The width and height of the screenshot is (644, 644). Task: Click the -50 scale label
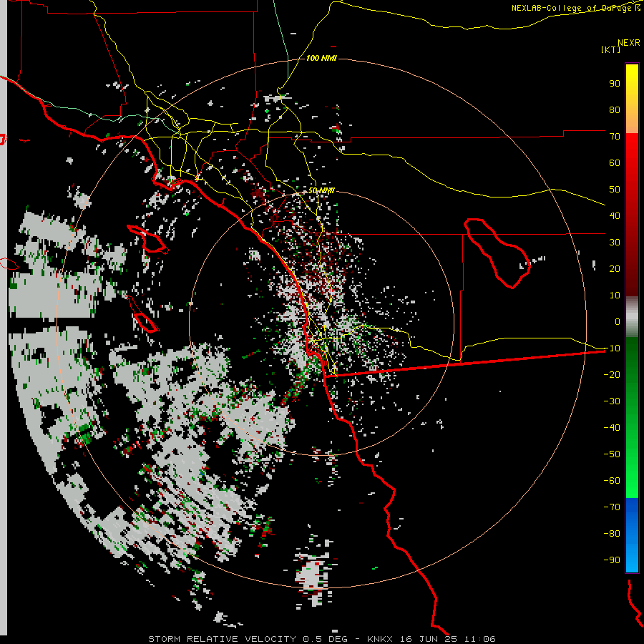pos(612,454)
